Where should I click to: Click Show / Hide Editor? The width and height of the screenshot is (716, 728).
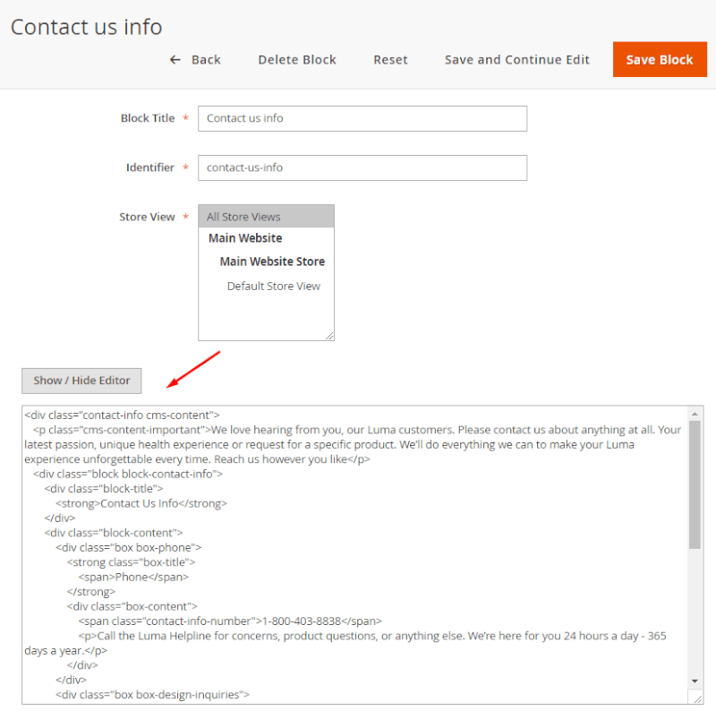(81, 381)
